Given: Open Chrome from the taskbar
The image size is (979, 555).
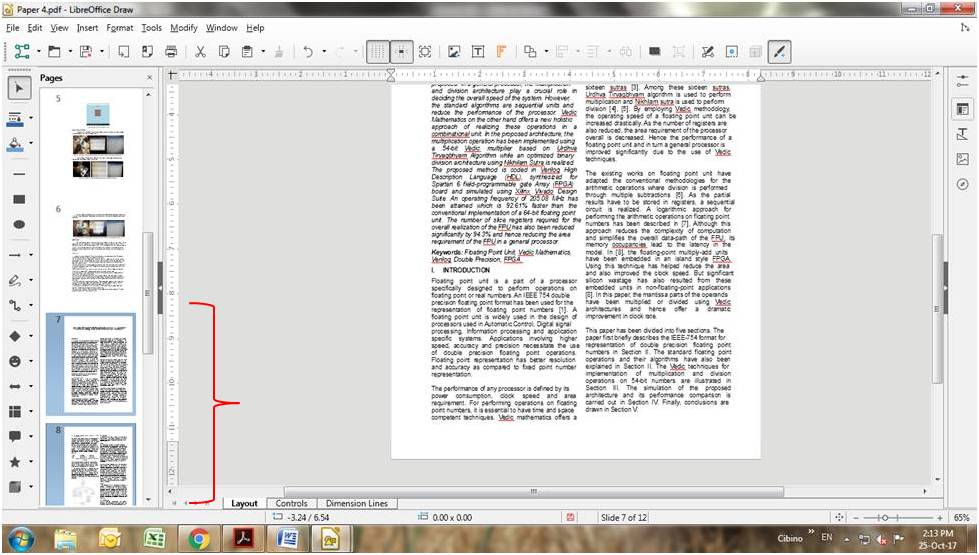Looking at the screenshot, I should point(199,538).
